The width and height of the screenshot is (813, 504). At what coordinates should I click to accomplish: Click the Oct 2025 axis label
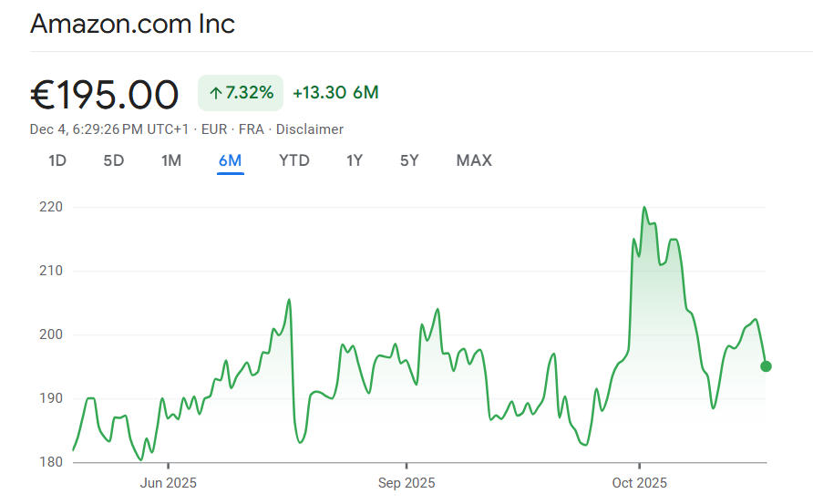click(640, 483)
